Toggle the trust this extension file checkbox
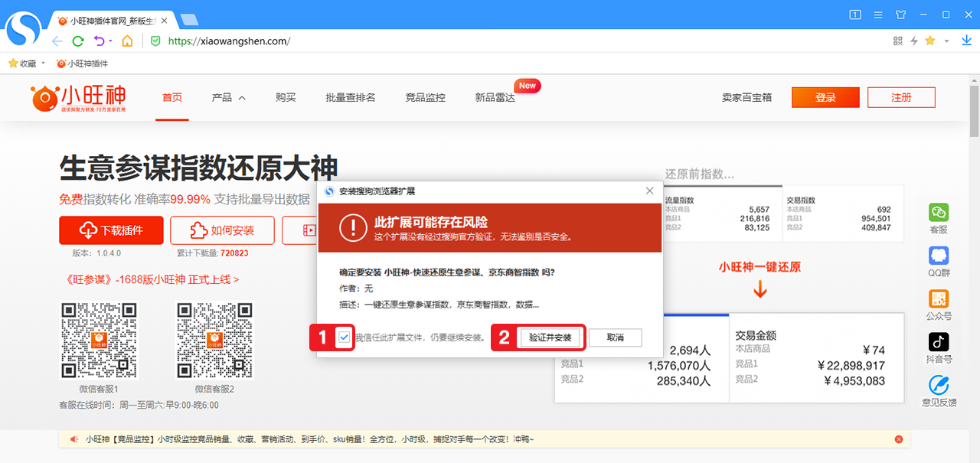This screenshot has height=463, width=980. coord(345,337)
